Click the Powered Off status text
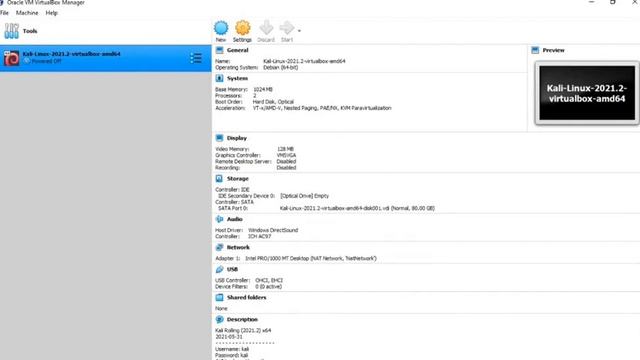The width and height of the screenshot is (640, 360). point(47,61)
